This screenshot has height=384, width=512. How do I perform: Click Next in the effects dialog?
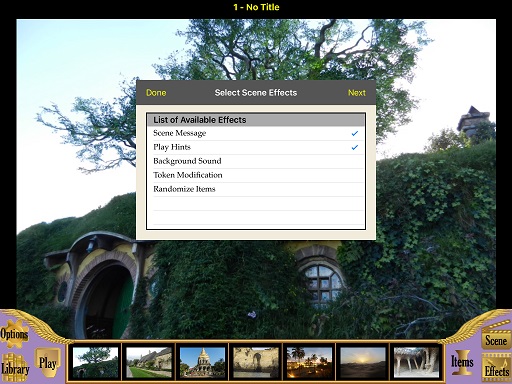coord(357,93)
